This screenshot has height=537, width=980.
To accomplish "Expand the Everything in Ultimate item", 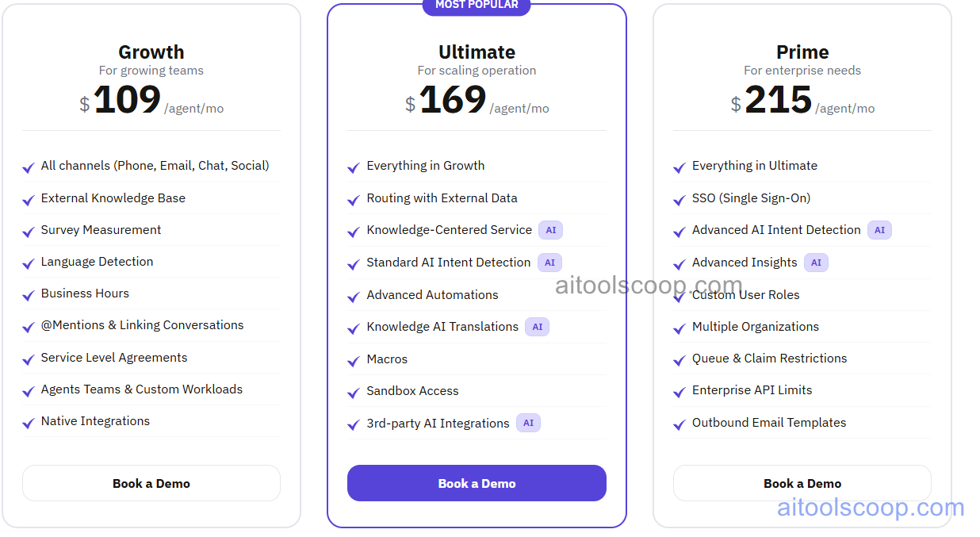I will point(753,166).
